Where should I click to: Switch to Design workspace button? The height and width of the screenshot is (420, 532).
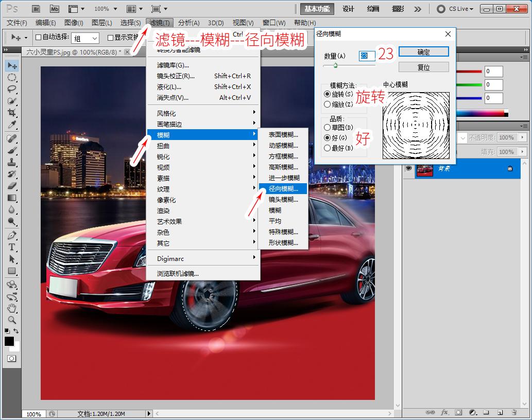coord(348,9)
